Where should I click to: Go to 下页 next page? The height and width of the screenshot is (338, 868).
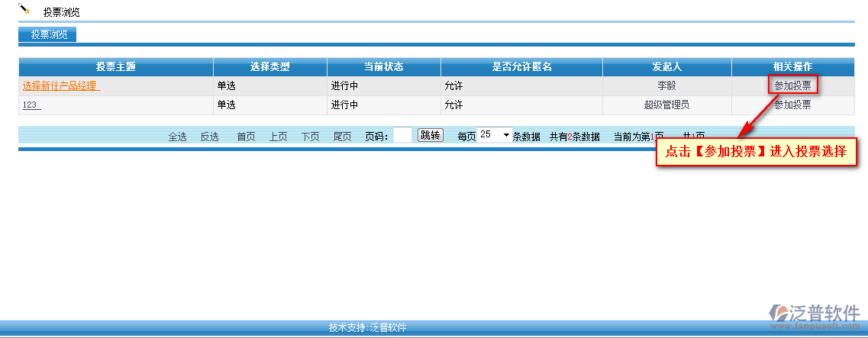(311, 137)
